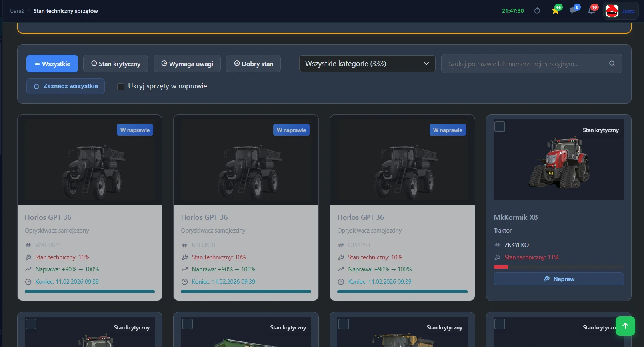Select the Dobry stan filter tab
Viewport: 644px width, 347px height.
(254, 64)
